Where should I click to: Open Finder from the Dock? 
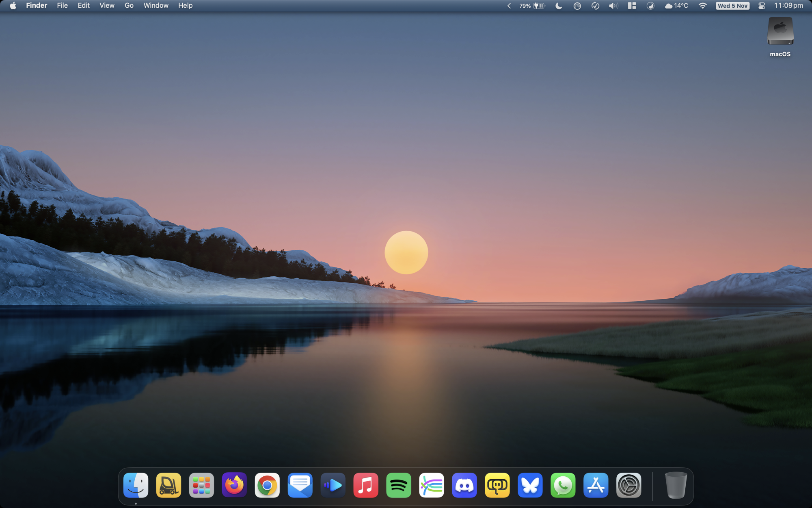point(136,485)
